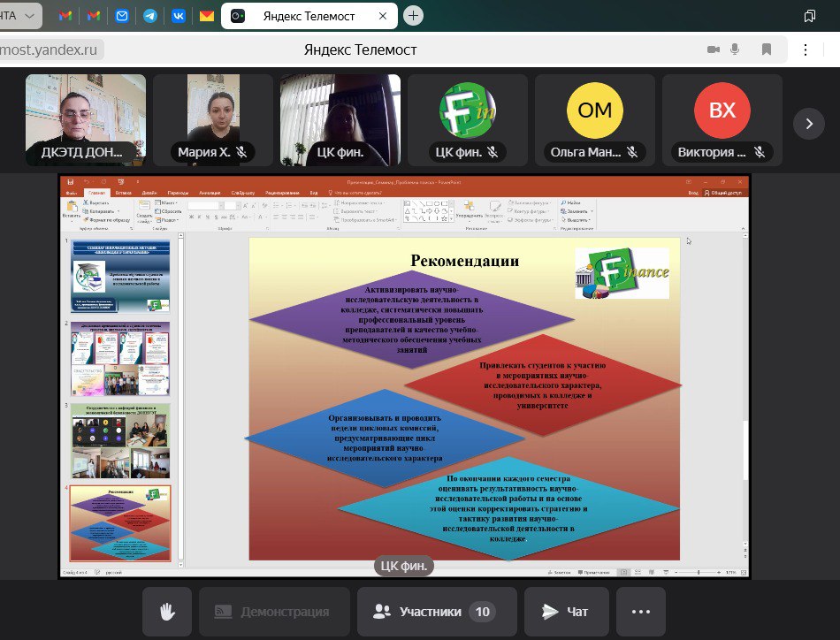Image resolution: width=840 pixels, height=640 pixels.
Task: Open VK pinned tab
Action: (179, 16)
